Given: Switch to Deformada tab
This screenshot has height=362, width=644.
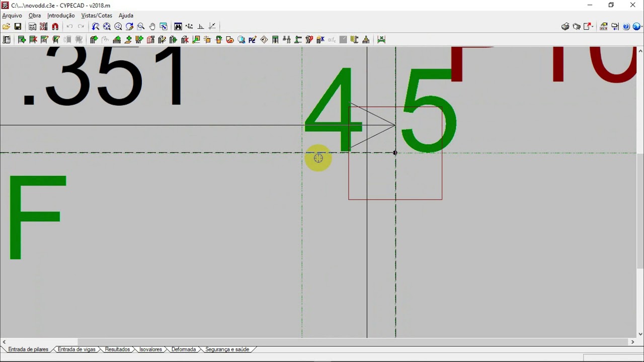Looking at the screenshot, I should pos(184,349).
